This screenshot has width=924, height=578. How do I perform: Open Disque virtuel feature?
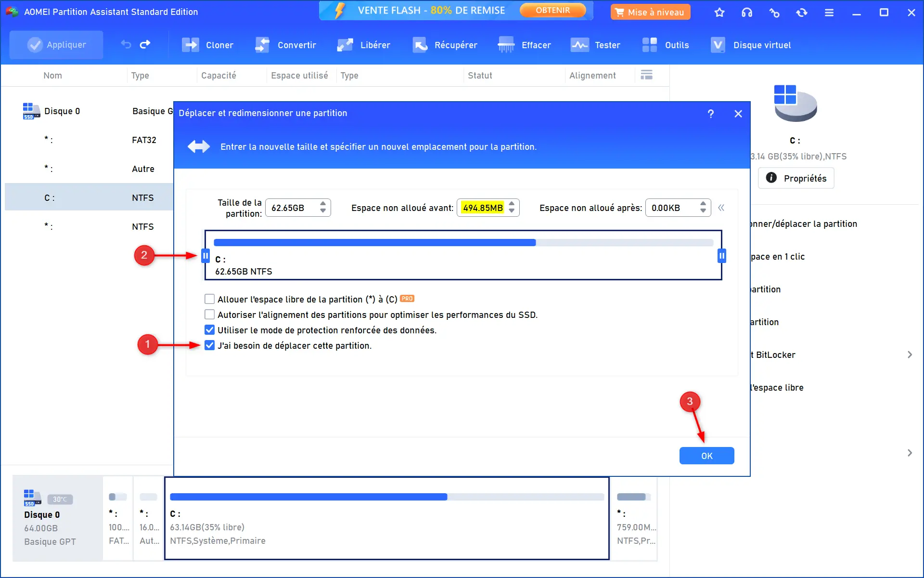tap(751, 45)
